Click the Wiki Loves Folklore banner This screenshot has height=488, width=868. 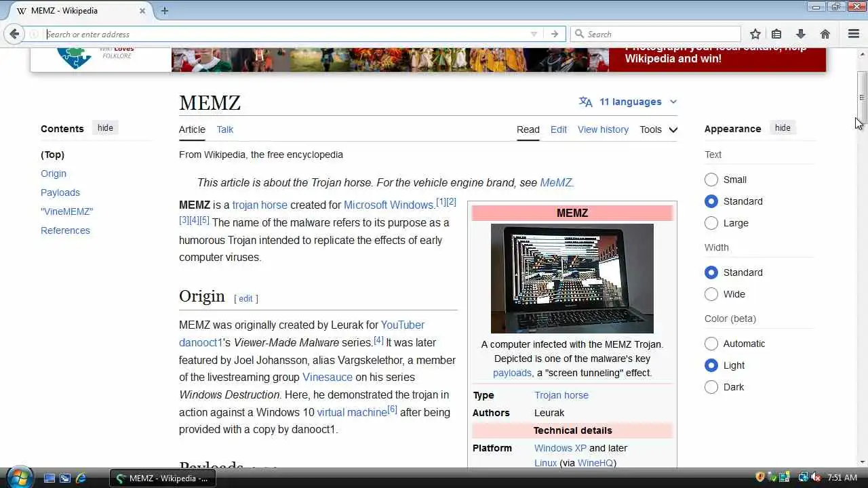(428, 60)
